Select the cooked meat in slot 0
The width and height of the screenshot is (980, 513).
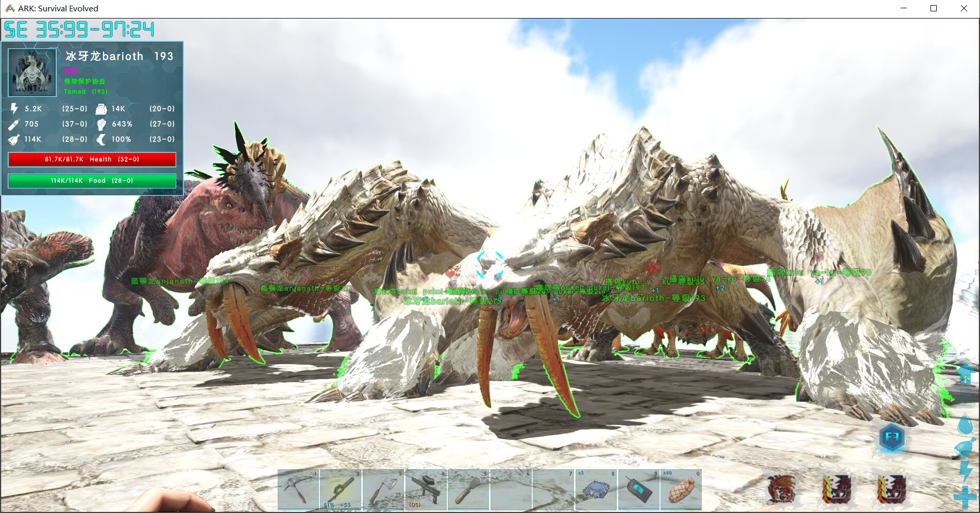(x=681, y=489)
